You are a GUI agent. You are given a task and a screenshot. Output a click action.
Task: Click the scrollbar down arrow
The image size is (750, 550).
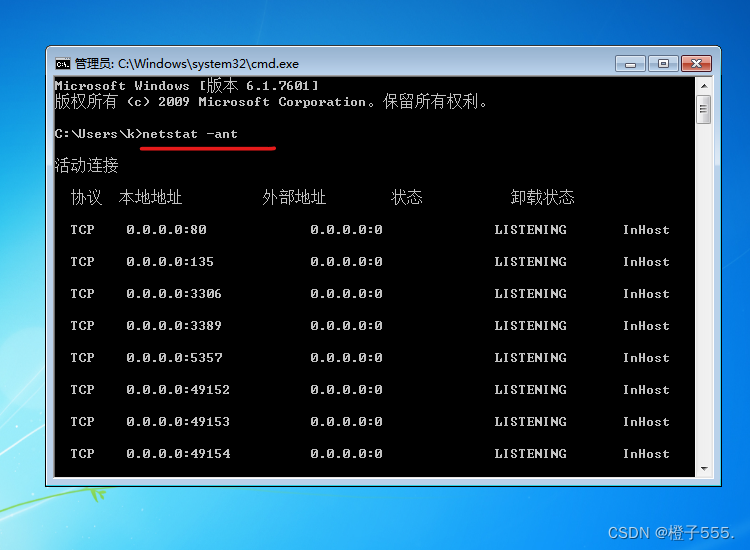coord(704,469)
